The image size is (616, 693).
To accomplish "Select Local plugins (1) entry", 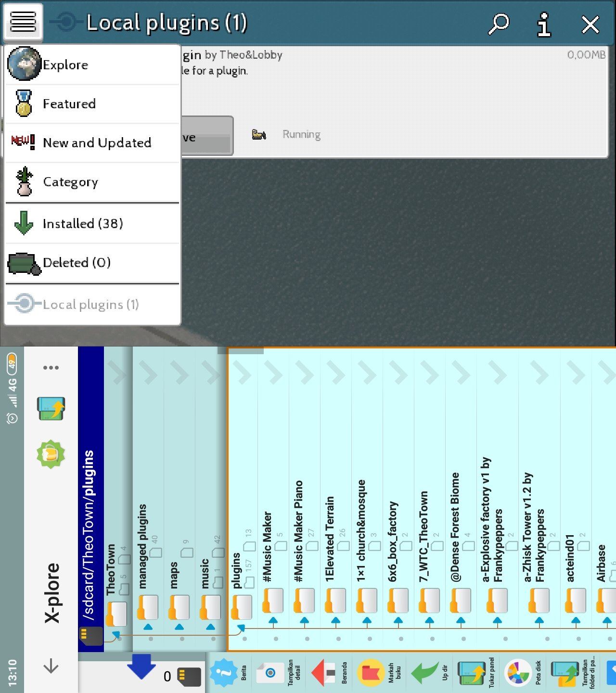I will click(92, 304).
